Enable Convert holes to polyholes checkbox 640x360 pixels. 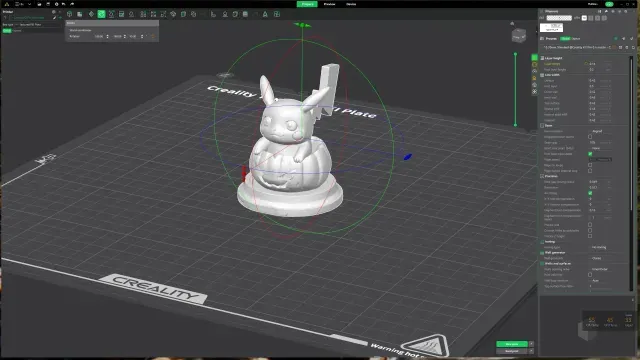tap(590, 231)
